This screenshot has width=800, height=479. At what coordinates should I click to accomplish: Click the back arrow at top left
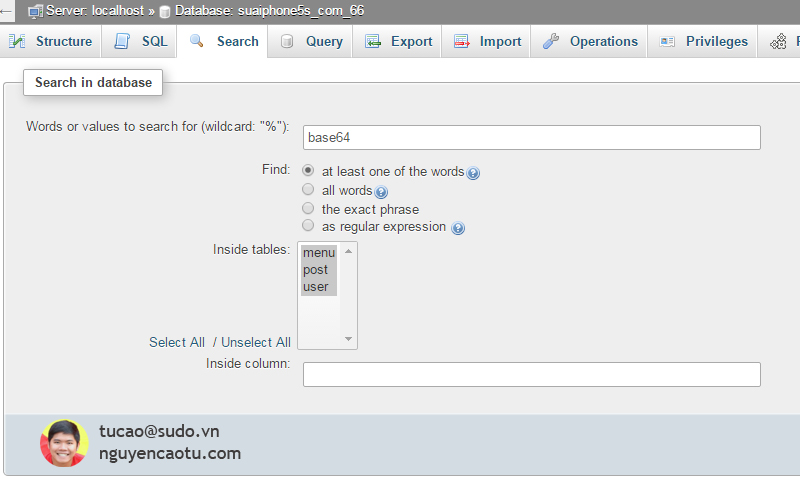pyautogui.click(x=6, y=11)
